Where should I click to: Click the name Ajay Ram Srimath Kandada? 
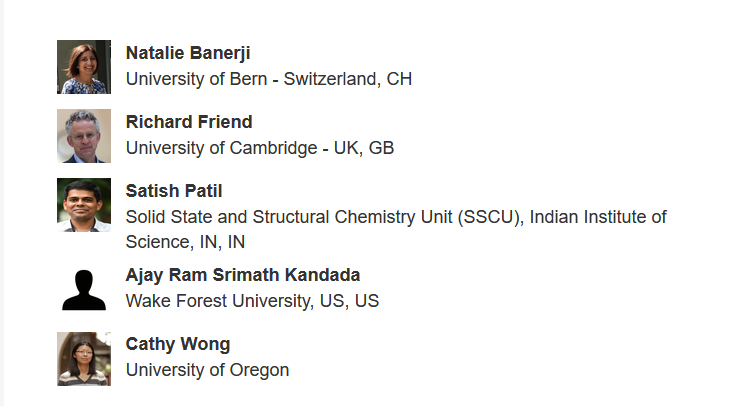[243, 275]
